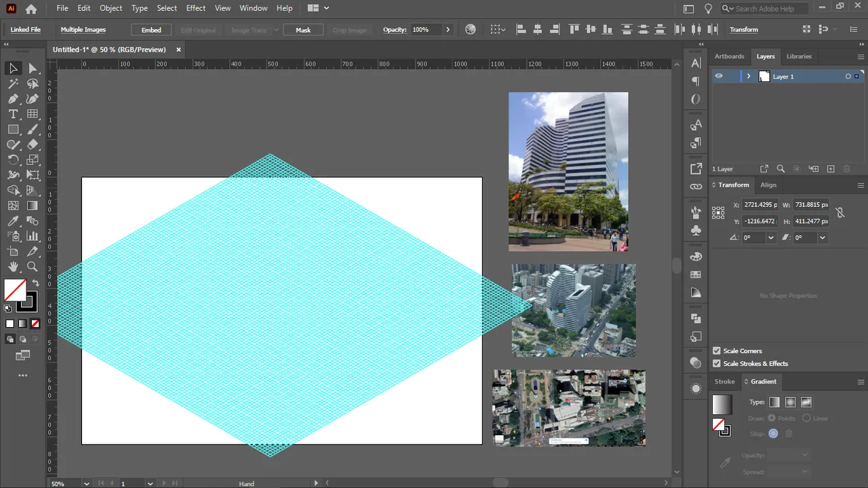Image resolution: width=868 pixels, height=488 pixels.
Task: Open the Opacity slider arrow
Action: [448, 30]
